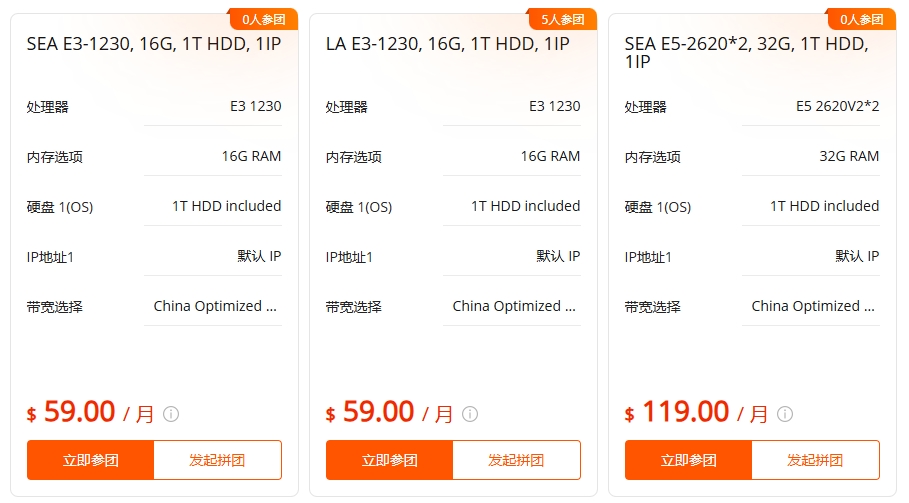The image size is (909, 503).
Task: Click the E5 2620V2*2 processor value
Action: (837, 106)
